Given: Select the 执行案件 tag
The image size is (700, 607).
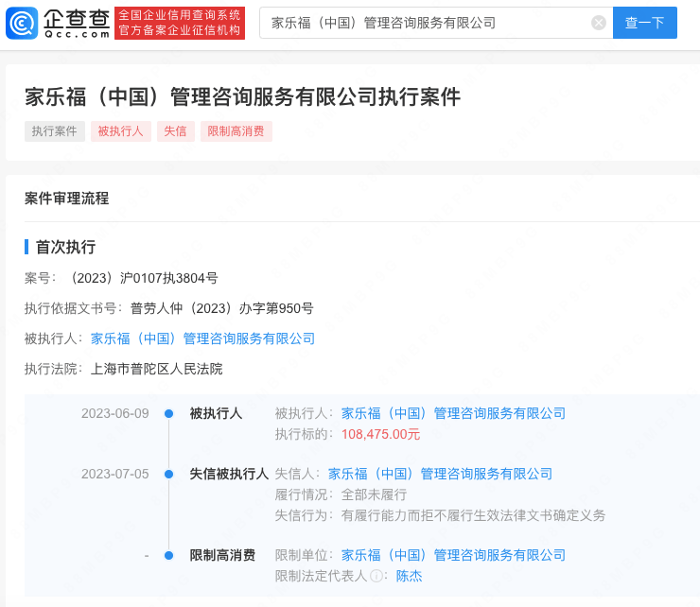Looking at the screenshot, I should [55, 131].
